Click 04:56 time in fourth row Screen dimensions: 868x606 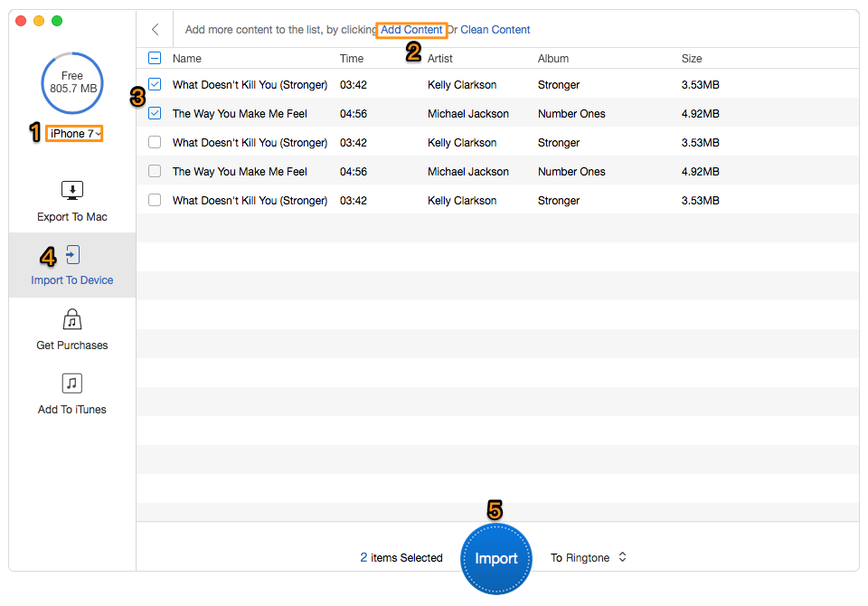coord(354,172)
